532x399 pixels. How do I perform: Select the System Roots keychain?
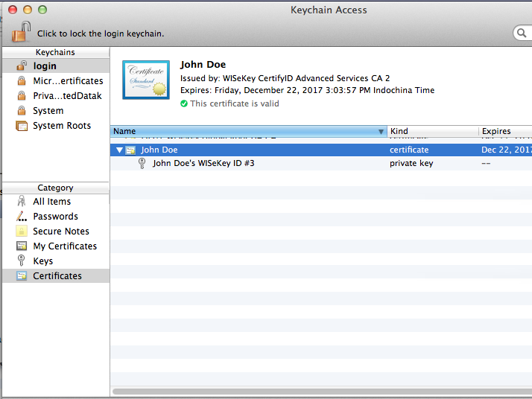[56, 125]
